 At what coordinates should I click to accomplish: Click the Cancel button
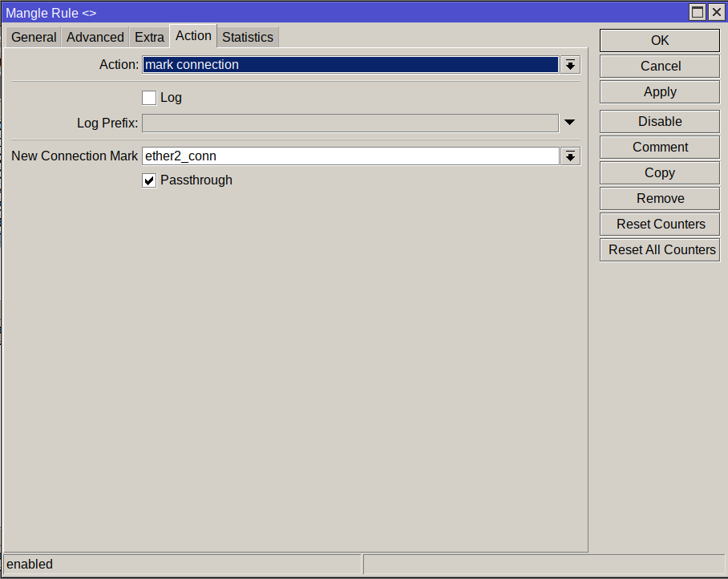pyautogui.click(x=660, y=66)
